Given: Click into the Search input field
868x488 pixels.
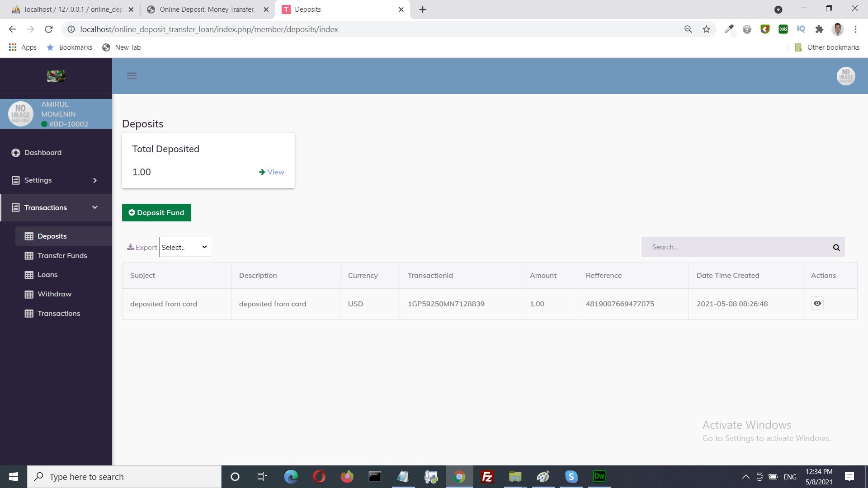Looking at the screenshot, I should point(735,247).
